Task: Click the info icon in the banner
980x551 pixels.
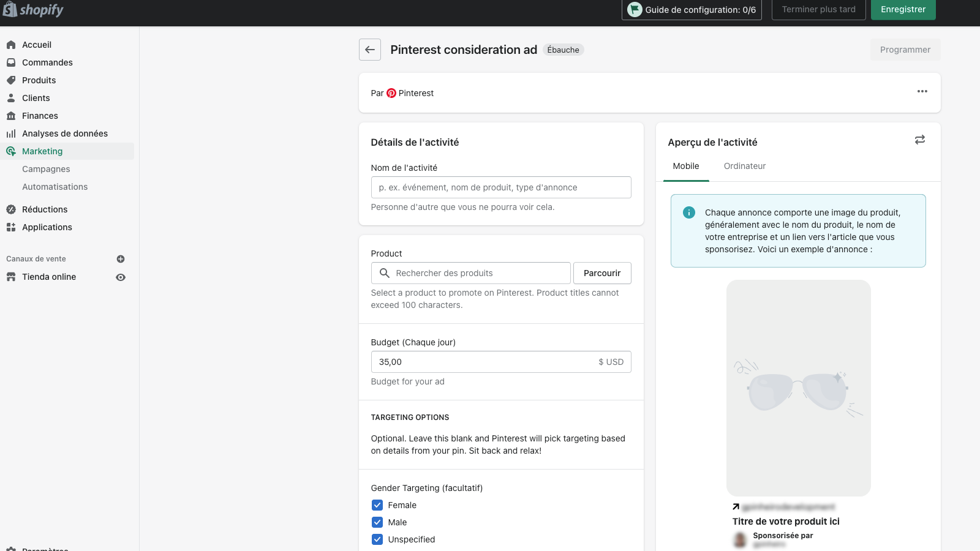Action: click(689, 212)
